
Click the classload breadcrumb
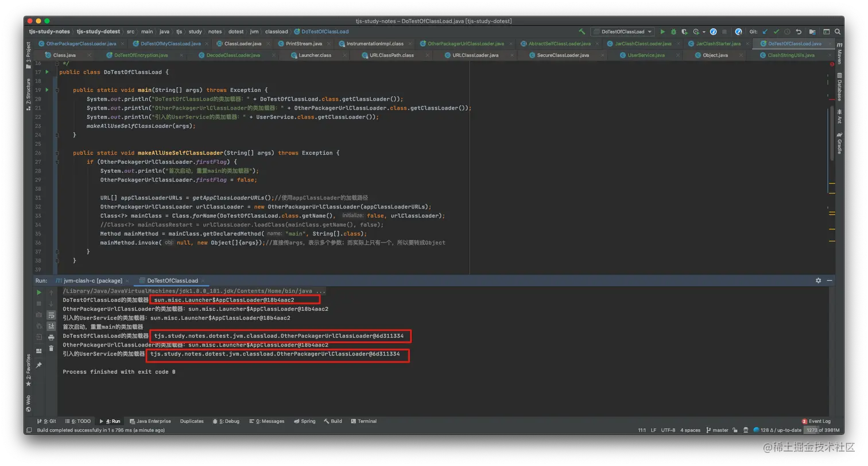[277, 32]
